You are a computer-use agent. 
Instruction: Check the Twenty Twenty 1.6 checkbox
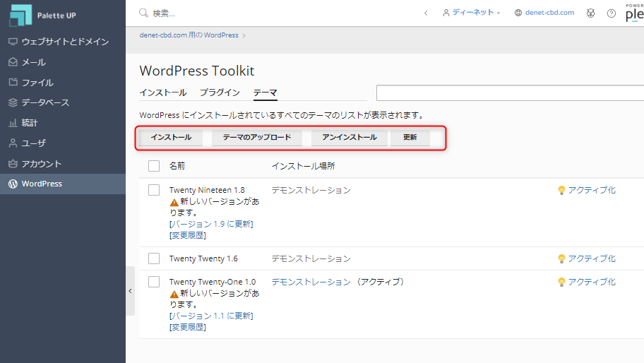[154, 258]
